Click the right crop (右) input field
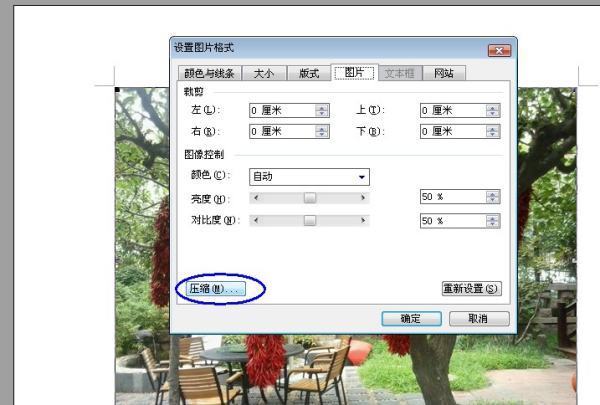The width and height of the screenshot is (600, 405). [281, 131]
